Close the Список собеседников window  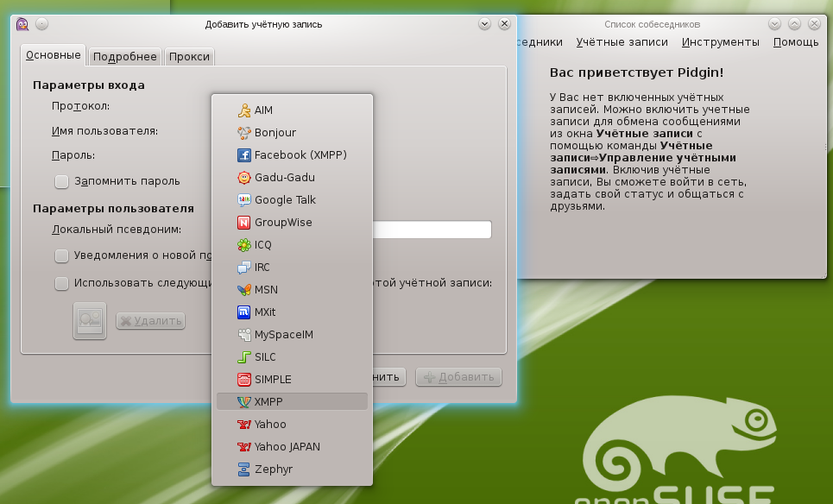coord(814,24)
